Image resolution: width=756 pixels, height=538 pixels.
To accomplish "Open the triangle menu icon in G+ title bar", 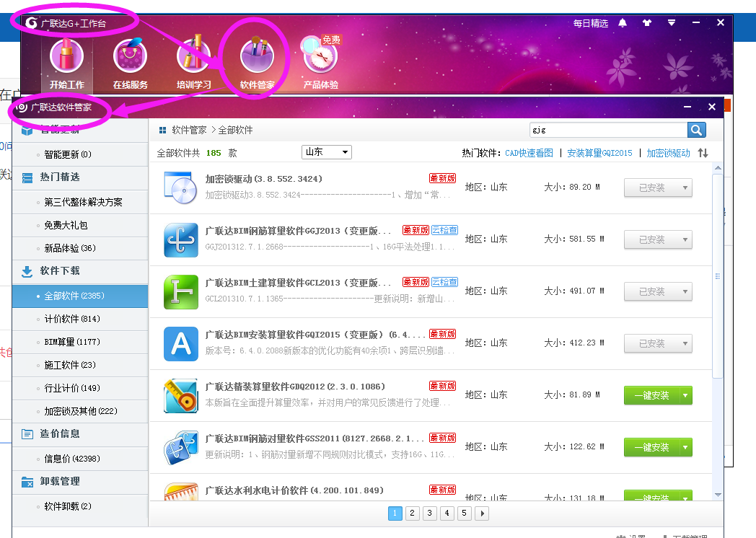I will pos(671,22).
